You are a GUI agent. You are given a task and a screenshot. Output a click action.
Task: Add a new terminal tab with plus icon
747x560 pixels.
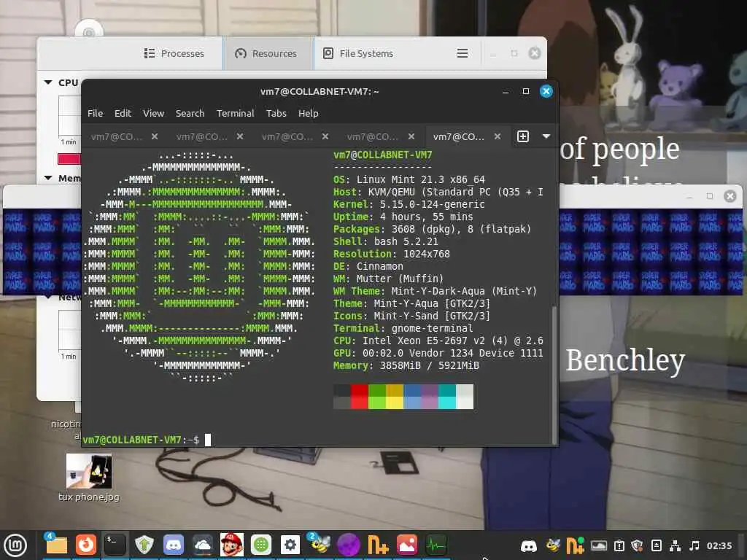pos(523,136)
